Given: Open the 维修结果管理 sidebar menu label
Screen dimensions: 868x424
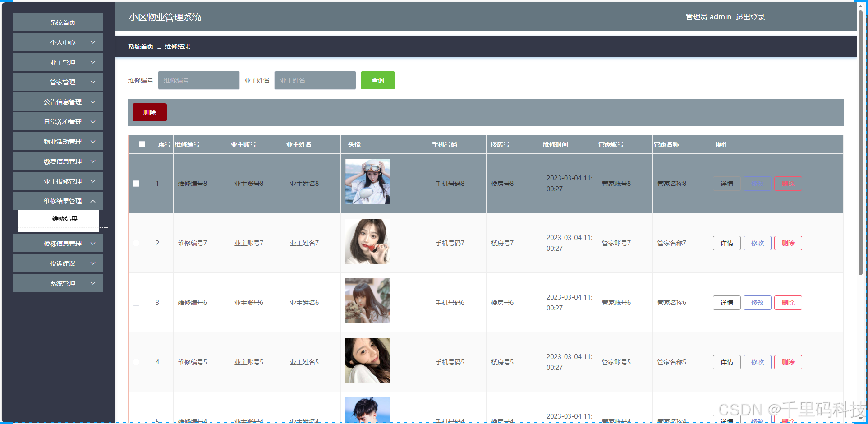Looking at the screenshot, I should [63, 201].
